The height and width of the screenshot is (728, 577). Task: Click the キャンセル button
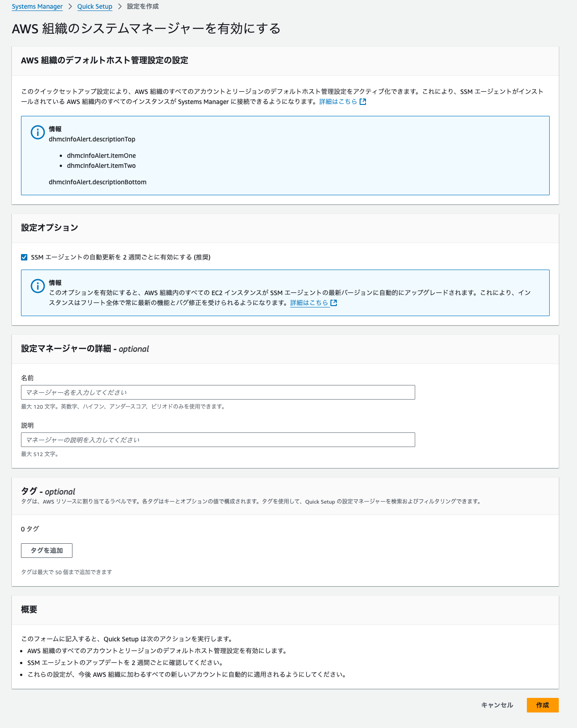coord(497,705)
